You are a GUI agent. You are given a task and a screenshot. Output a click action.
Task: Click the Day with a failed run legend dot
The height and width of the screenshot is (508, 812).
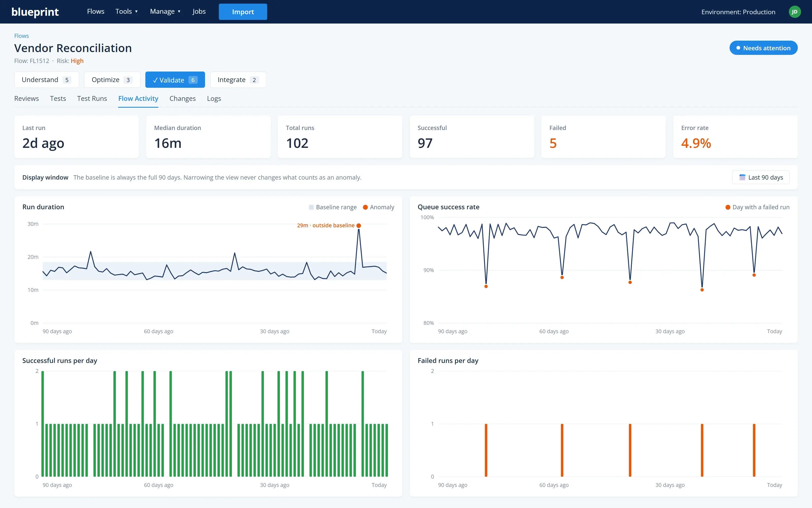coord(728,207)
